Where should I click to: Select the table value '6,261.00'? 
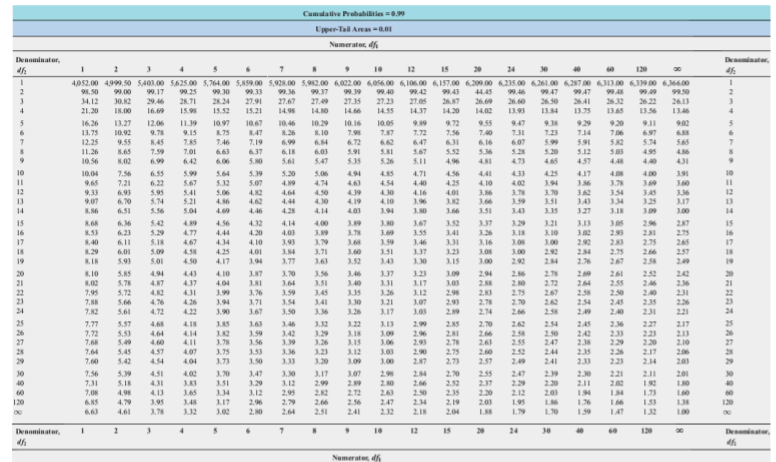point(544,83)
